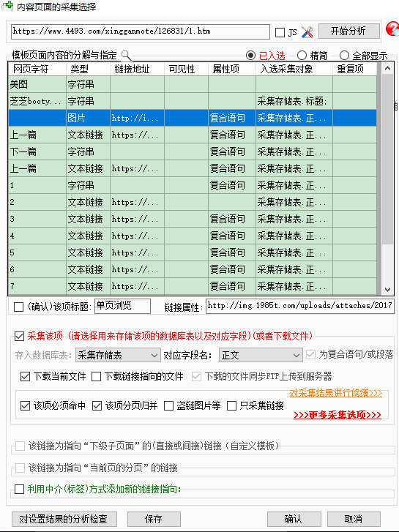The height and width of the screenshot is (532, 399).
Task: Open the 更多采集选项 link
Action: click(x=338, y=415)
